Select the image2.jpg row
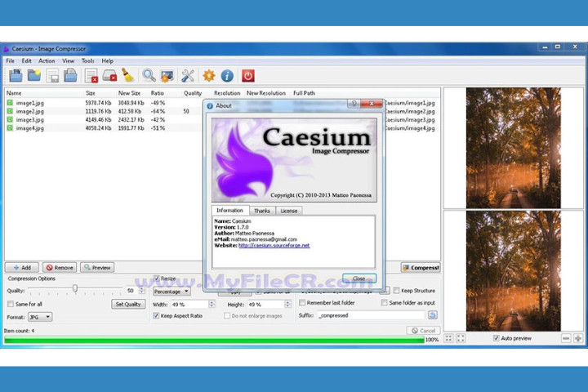 [103, 111]
